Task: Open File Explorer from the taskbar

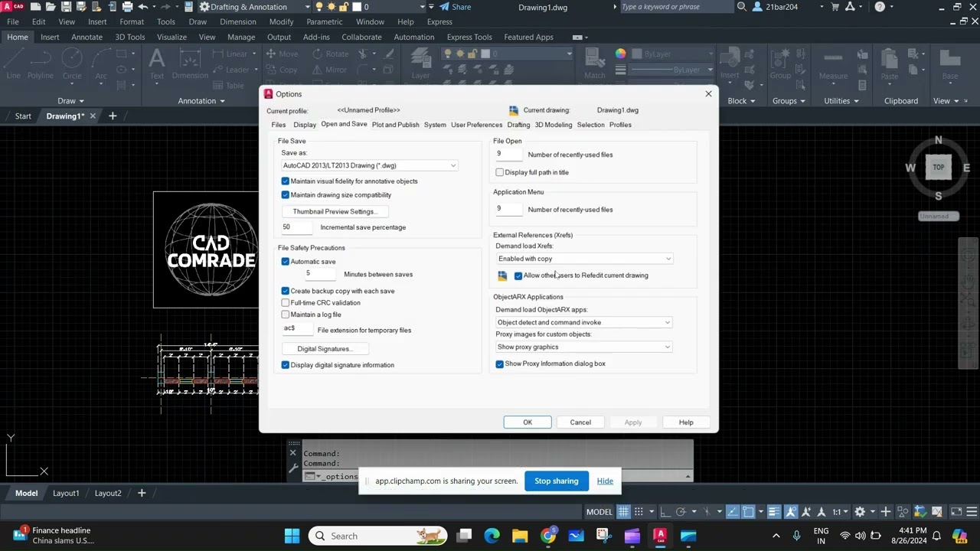Action: click(520, 536)
